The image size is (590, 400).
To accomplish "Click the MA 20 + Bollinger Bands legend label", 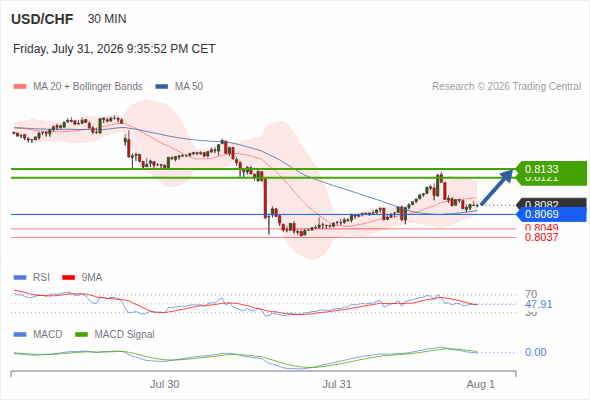I will (x=88, y=87).
